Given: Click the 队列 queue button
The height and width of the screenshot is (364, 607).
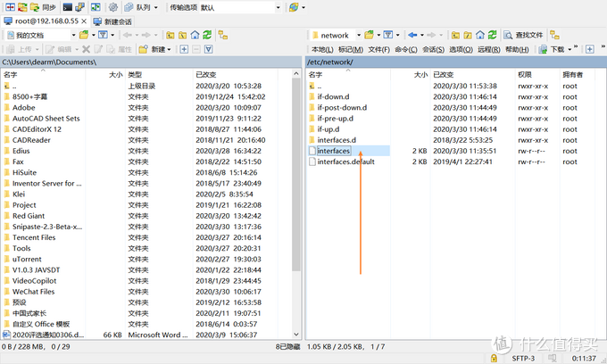Looking at the screenshot, I should pyautogui.click(x=137, y=7).
